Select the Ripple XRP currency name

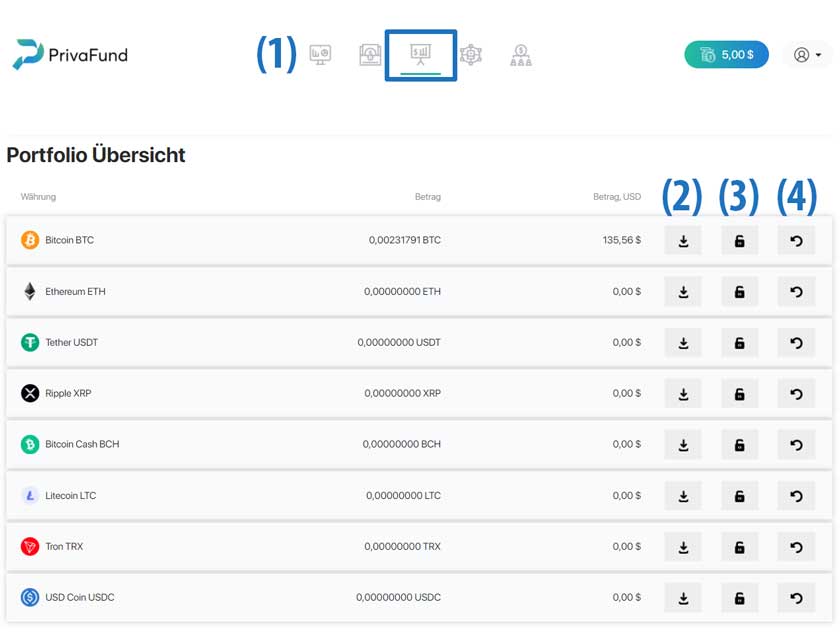click(x=69, y=393)
